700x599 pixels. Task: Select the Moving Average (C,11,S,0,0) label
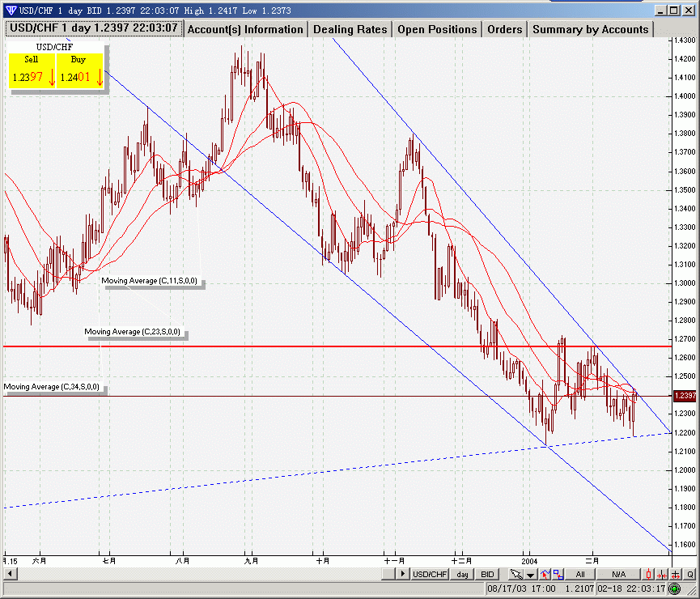pyautogui.click(x=149, y=281)
